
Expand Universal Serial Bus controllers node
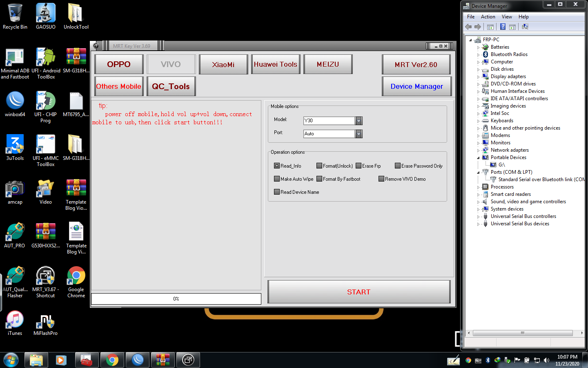478,217
